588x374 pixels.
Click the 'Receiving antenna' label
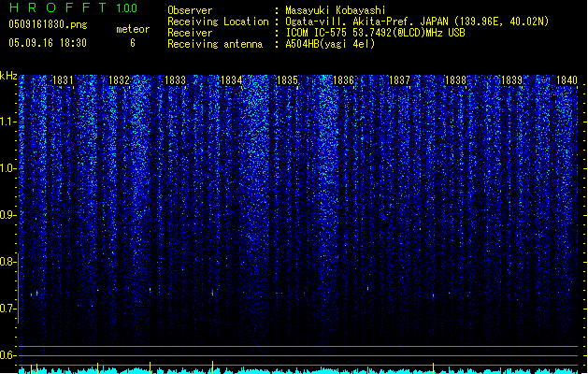(215, 44)
